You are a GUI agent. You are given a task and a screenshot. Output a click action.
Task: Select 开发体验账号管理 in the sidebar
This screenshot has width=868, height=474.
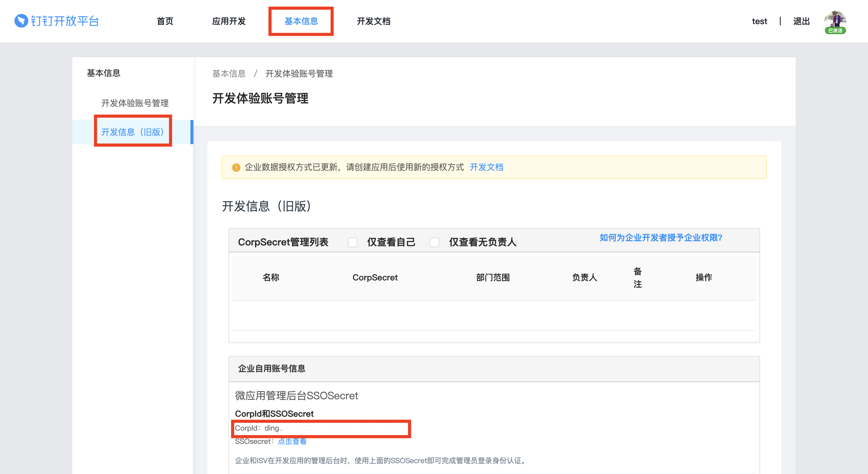[x=135, y=103]
